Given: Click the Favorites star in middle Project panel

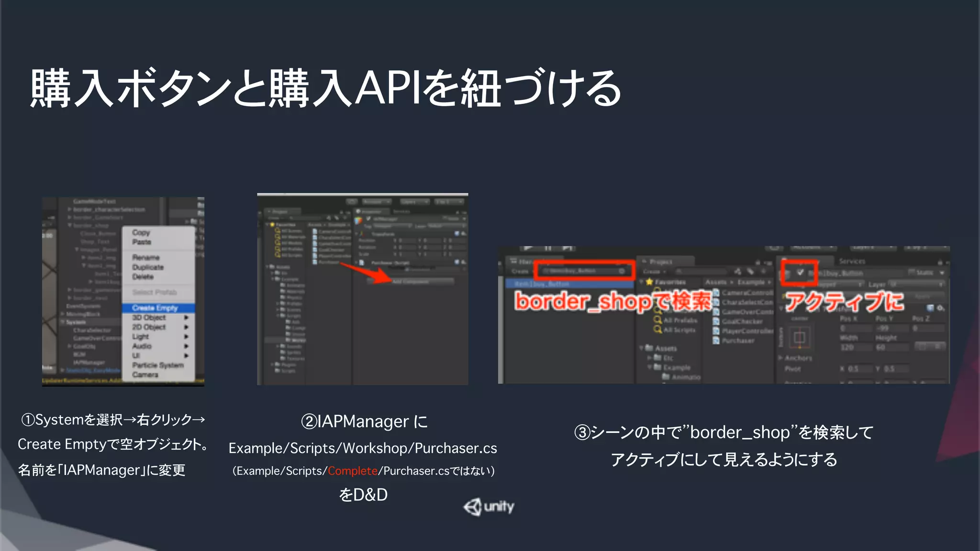Looking at the screenshot, I should point(272,224).
